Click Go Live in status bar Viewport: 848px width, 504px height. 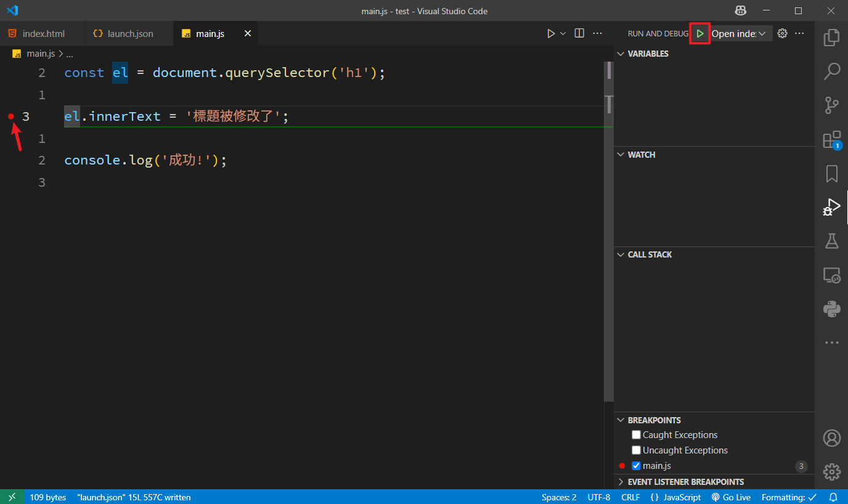[731, 497]
